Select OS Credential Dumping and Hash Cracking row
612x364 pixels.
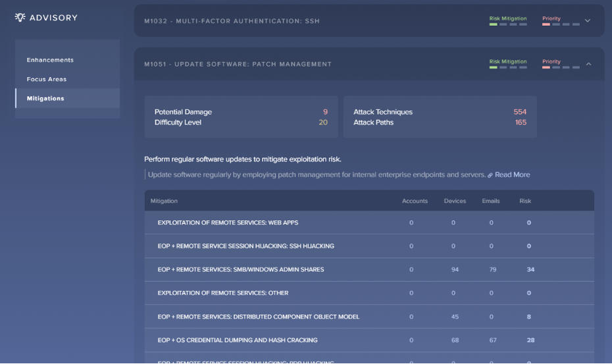[x=369, y=340]
